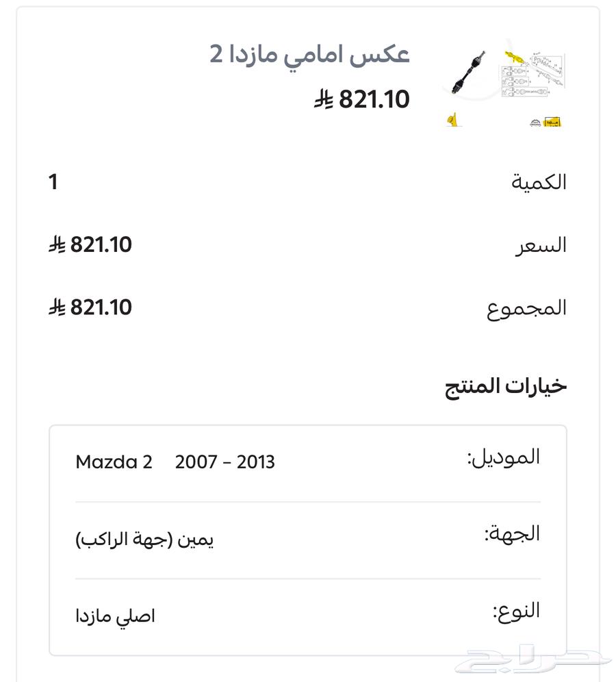Screen dimensions: 616x682
Task: Select the السعر price label
Action: tap(541, 245)
